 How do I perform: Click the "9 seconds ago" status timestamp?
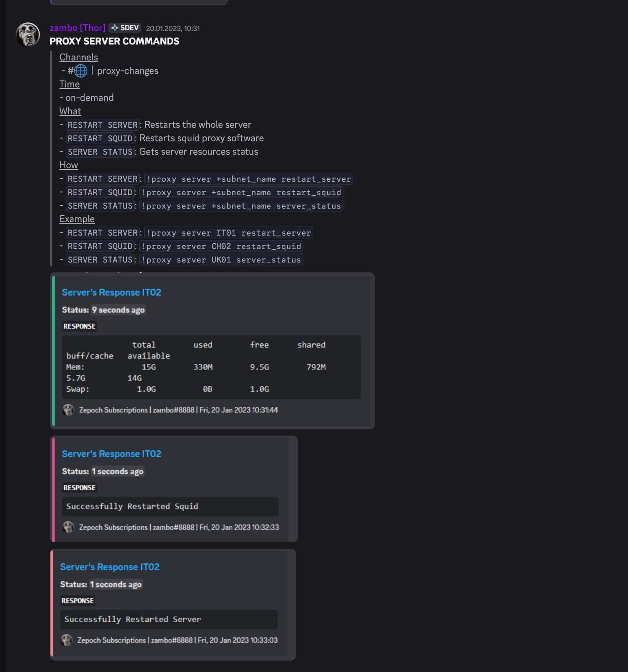(118, 310)
